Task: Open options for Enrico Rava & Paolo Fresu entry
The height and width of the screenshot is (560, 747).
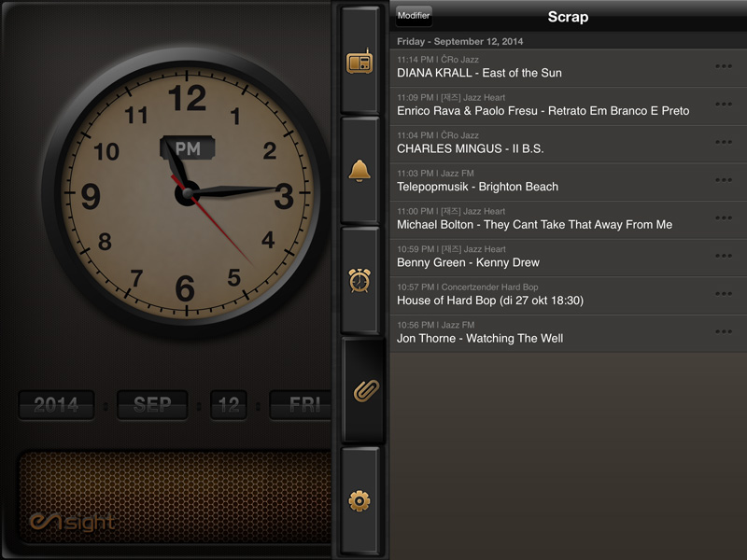Action: 723,104
